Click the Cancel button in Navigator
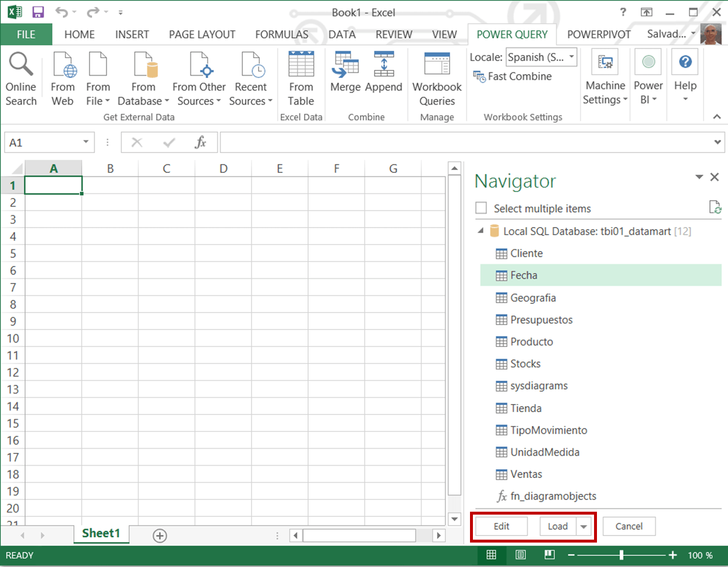 (629, 526)
